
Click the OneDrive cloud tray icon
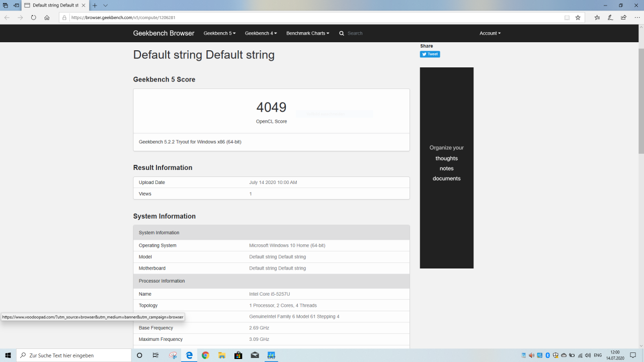(563, 355)
